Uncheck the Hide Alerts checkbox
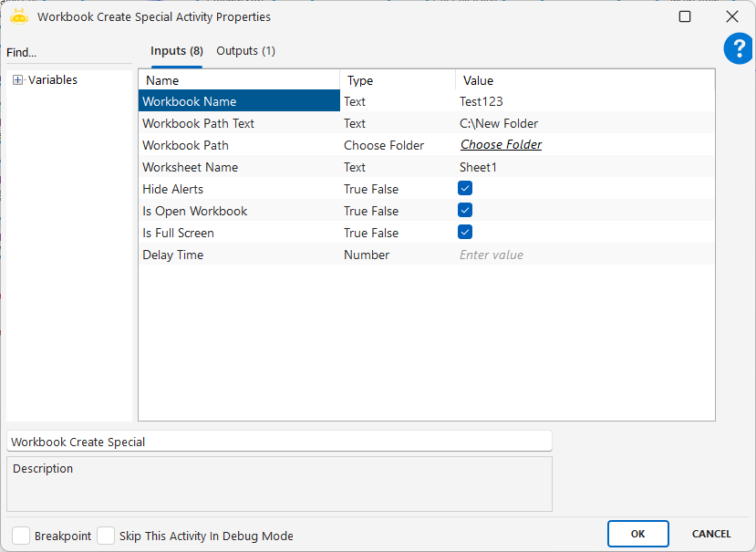The height and width of the screenshot is (552, 756). pos(465,189)
